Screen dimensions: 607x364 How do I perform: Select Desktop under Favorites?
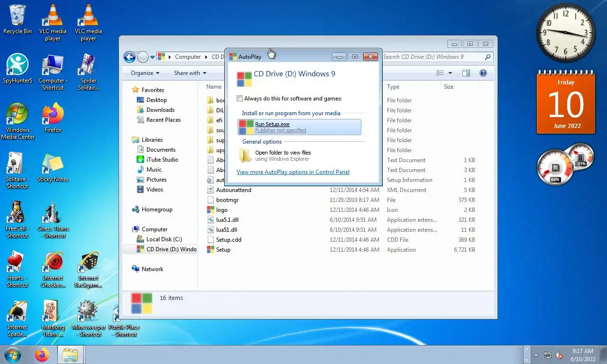pos(156,100)
